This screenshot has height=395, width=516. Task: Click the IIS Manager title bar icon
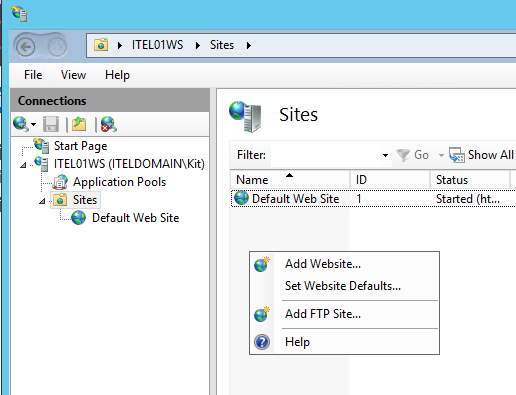point(19,14)
